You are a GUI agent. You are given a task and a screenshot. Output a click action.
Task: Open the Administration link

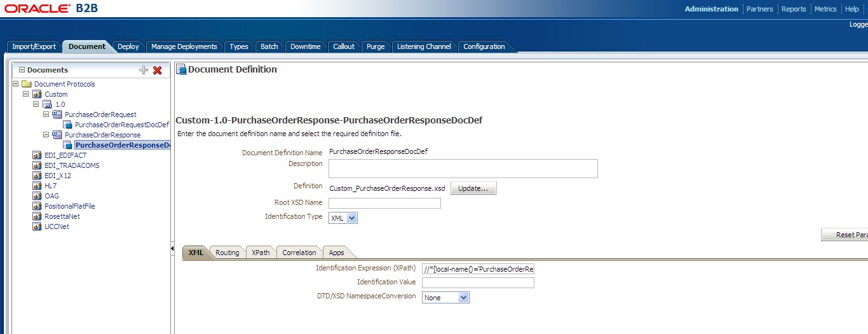712,9
